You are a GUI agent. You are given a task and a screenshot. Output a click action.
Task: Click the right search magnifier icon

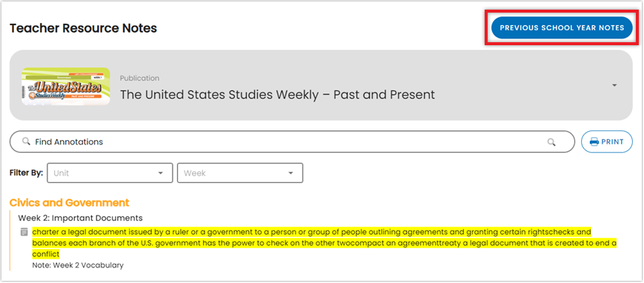click(x=551, y=142)
